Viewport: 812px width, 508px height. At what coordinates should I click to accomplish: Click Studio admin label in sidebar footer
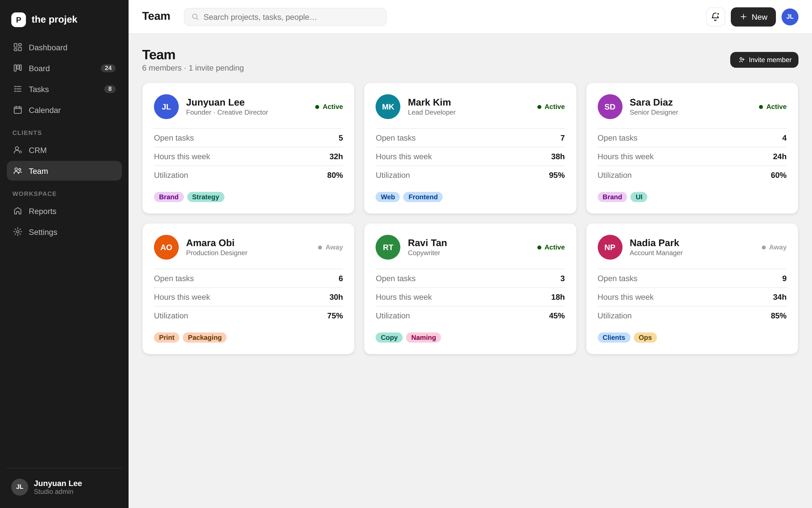point(53,492)
